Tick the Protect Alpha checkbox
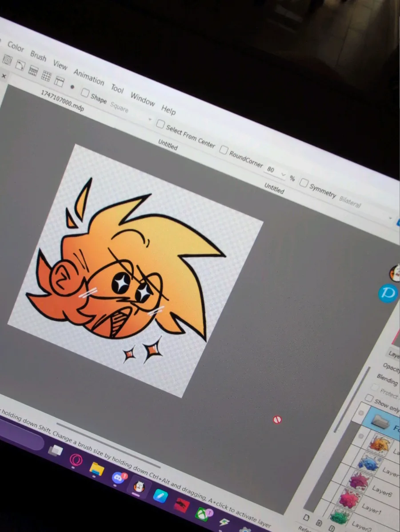 375,387
